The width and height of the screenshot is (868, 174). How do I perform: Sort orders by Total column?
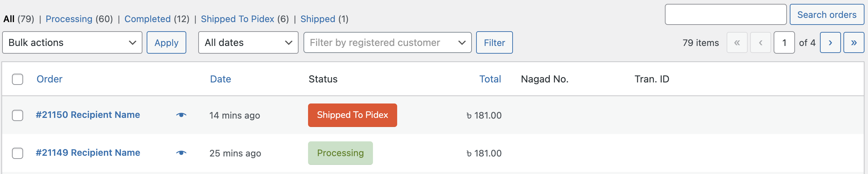tap(490, 79)
